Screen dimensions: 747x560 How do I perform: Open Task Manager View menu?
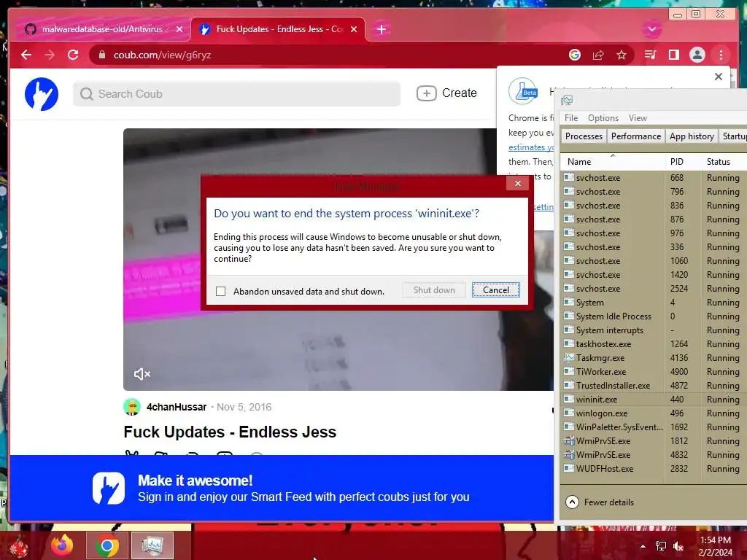coord(638,118)
